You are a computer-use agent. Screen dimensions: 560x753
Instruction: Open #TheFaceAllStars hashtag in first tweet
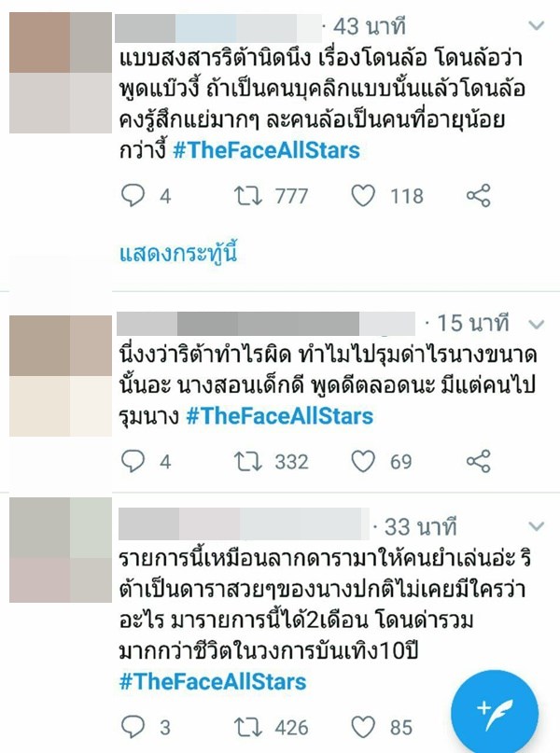point(266,150)
